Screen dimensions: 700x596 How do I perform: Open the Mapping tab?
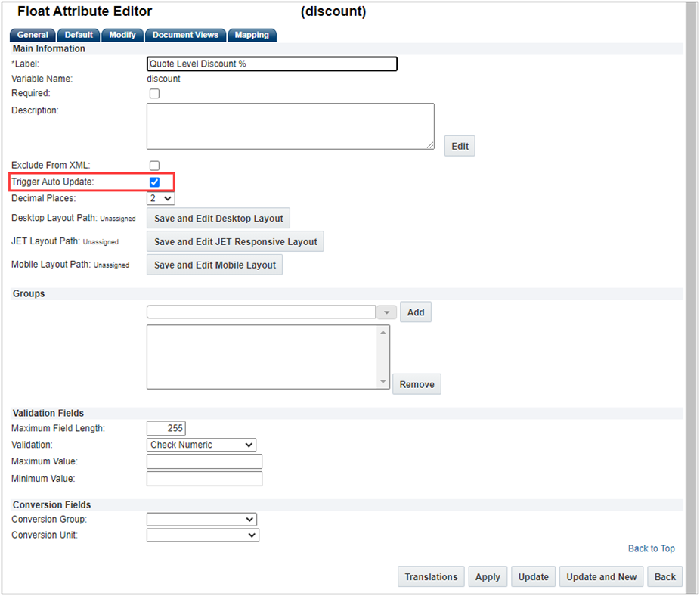pyautogui.click(x=252, y=35)
